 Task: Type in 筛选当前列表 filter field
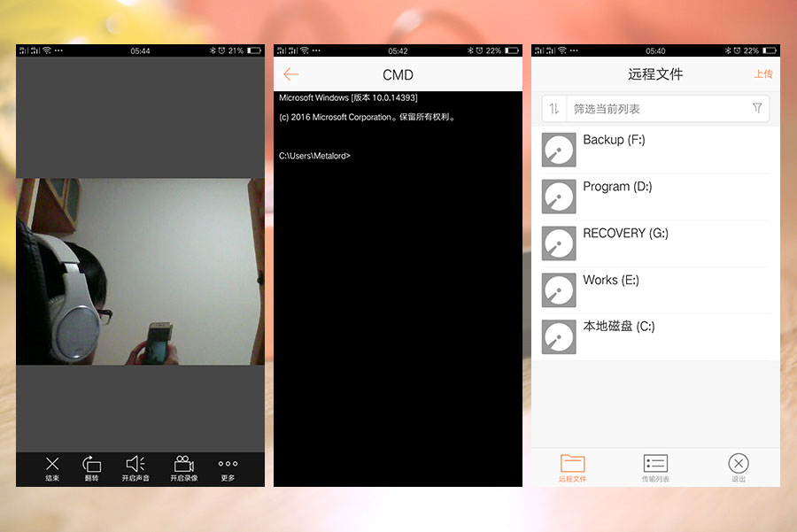coord(655,109)
